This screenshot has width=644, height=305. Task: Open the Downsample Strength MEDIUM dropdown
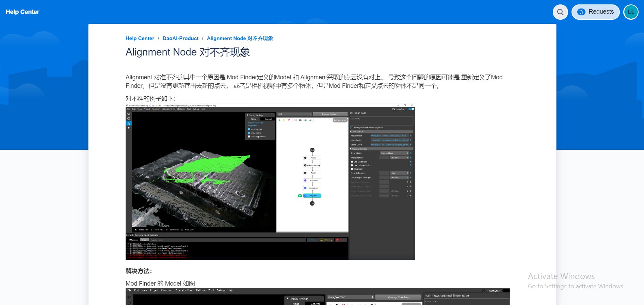click(x=399, y=178)
